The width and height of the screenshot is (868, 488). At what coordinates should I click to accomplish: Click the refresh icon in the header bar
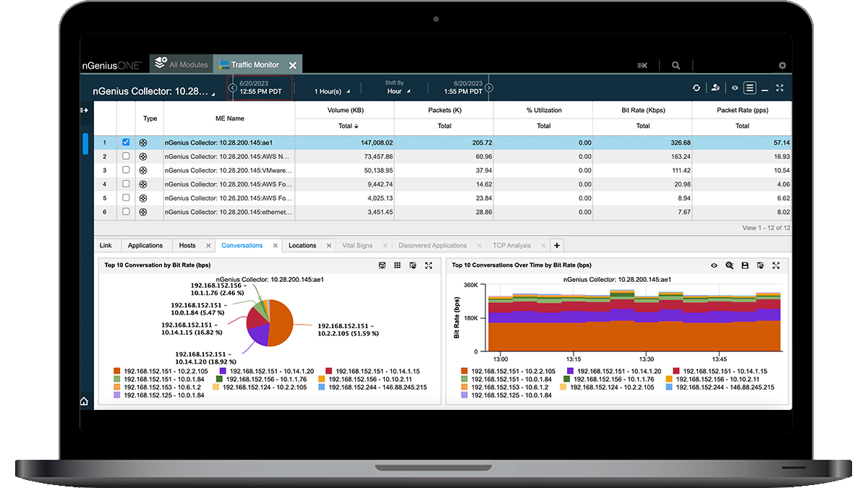click(697, 87)
